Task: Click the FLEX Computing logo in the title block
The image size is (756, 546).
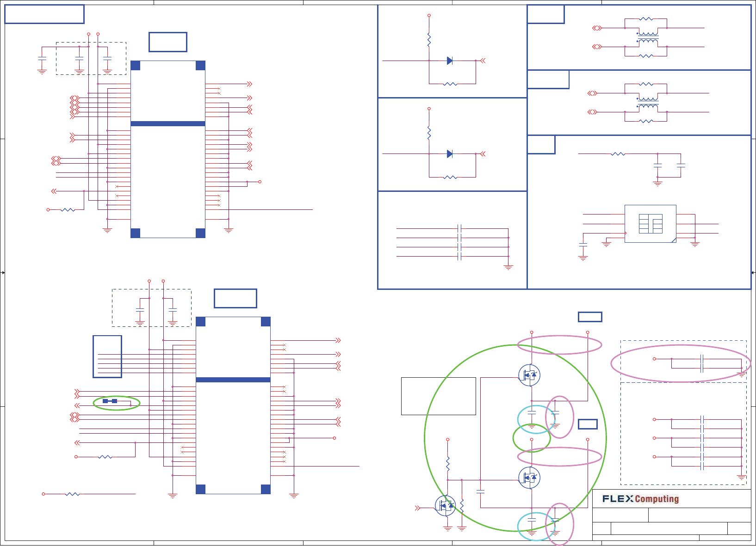Action: tap(640, 499)
